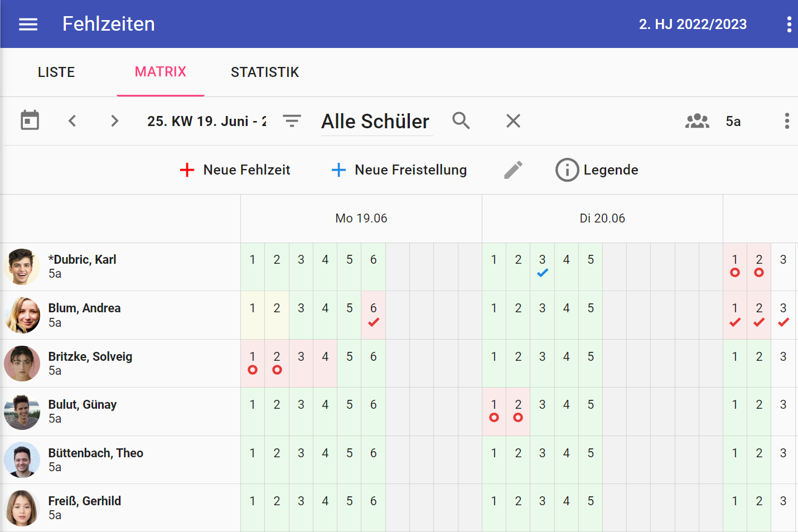798x532 pixels.
Task: Switch to the STATISTIK tab
Action: pyautogui.click(x=265, y=72)
